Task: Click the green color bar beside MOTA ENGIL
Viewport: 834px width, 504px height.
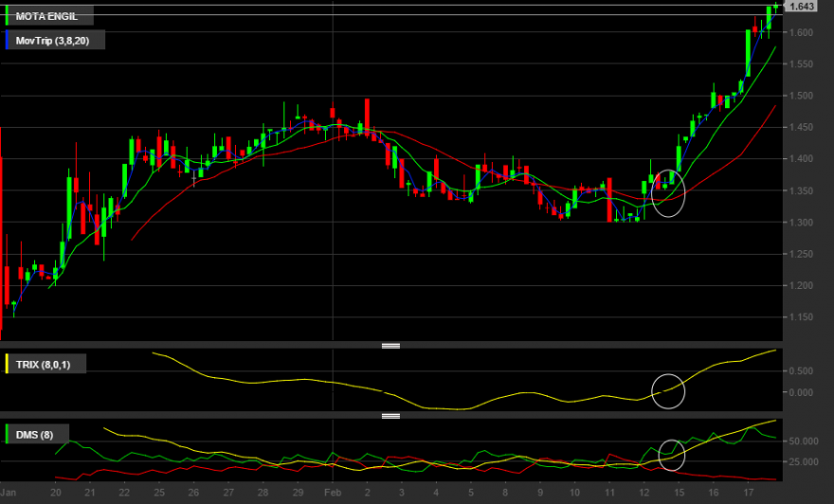Action: 7,16
